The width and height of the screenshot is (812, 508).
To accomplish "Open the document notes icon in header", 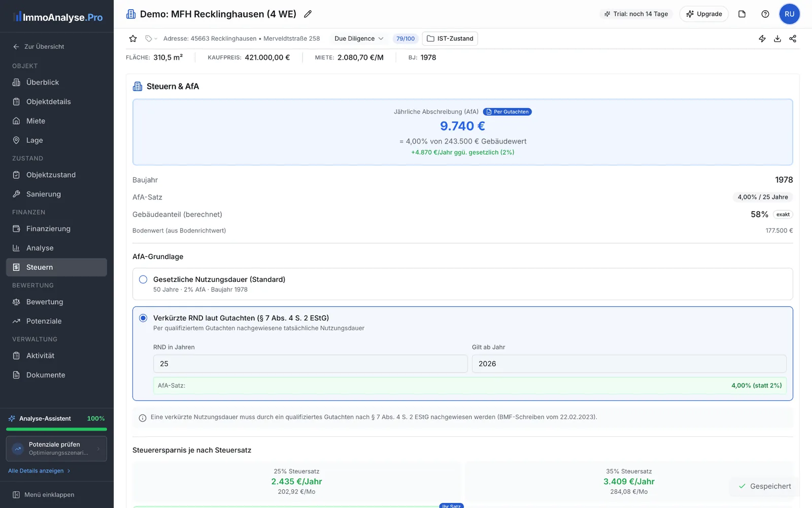I will (x=742, y=14).
